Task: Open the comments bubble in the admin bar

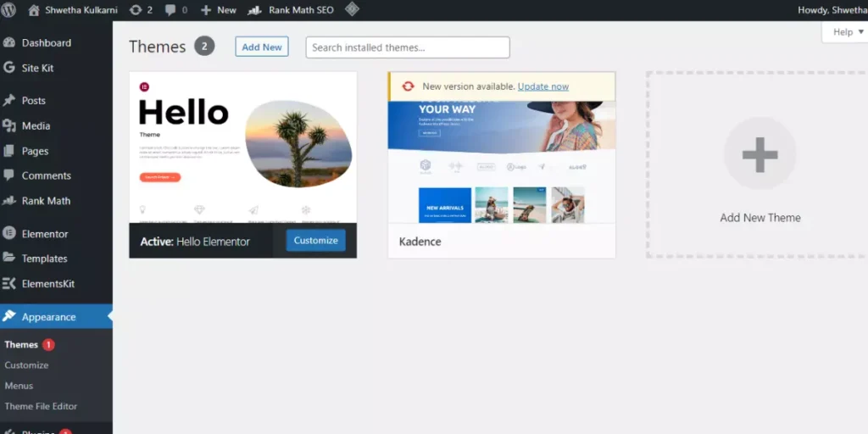Action: click(176, 10)
